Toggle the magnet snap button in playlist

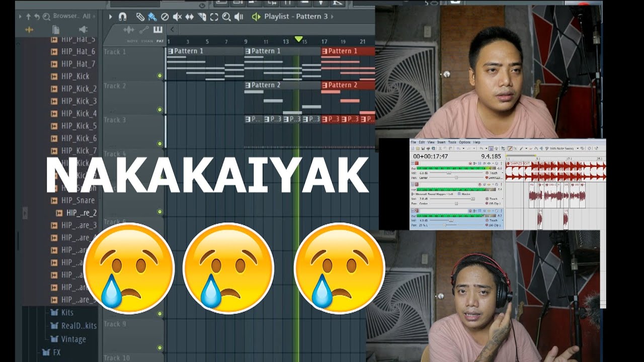pos(122,17)
